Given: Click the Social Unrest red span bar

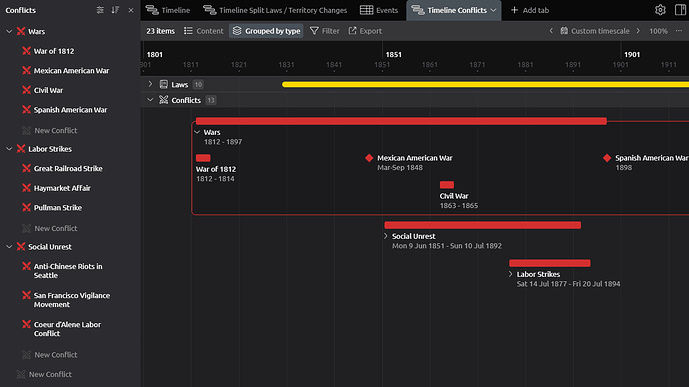Looking at the screenshot, I should click(482, 225).
